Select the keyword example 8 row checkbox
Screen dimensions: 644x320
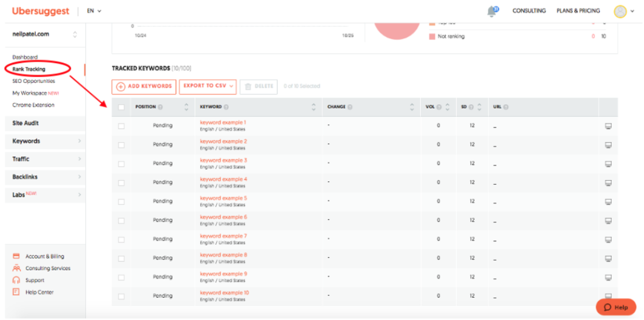click(121, 258)
